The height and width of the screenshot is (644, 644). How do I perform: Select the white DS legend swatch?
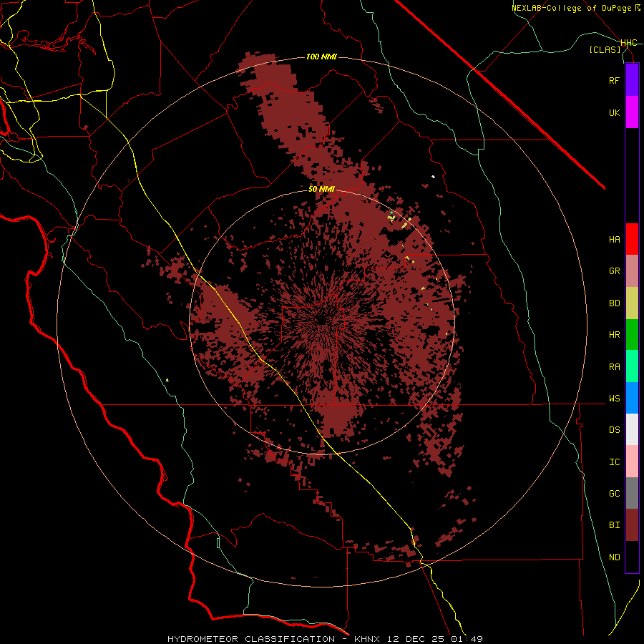[632, 429]
